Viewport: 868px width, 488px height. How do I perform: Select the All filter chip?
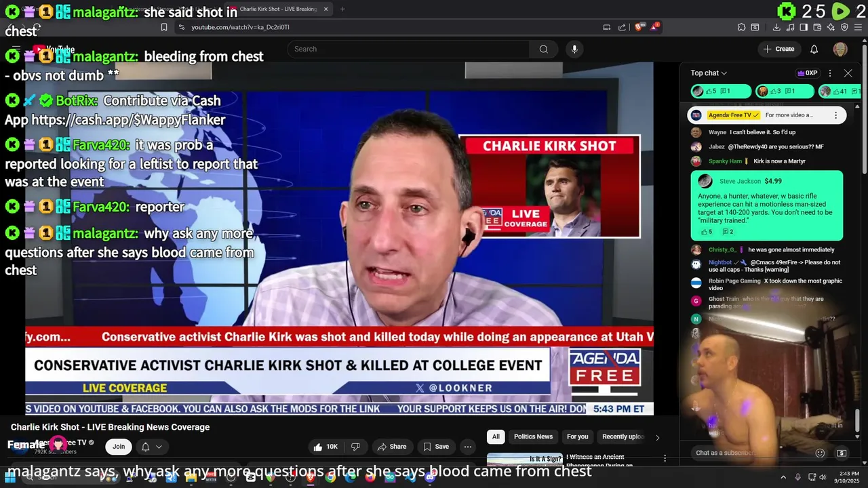pyautogui.click(x=496, y=437)
